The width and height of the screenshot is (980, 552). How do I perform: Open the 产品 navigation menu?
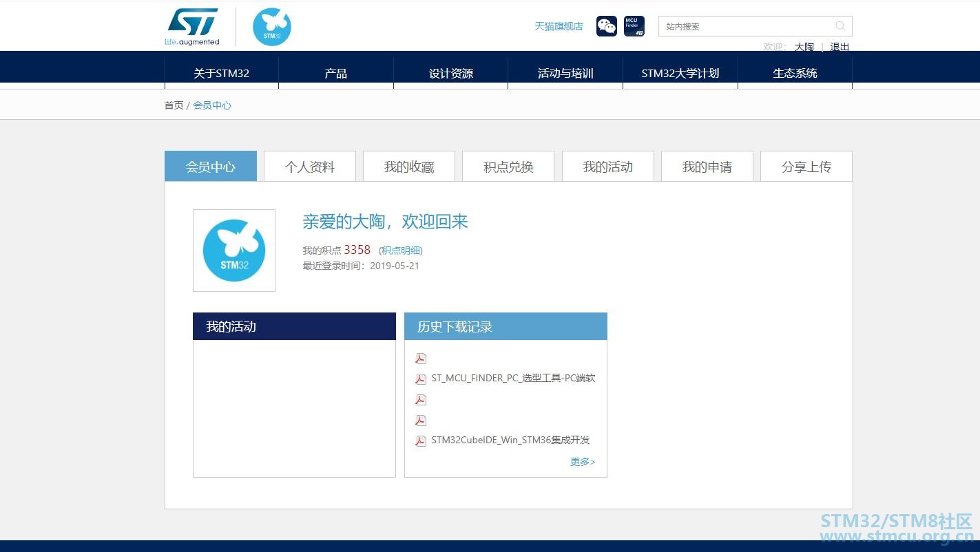pyautogui.click(x=336, y=73)
